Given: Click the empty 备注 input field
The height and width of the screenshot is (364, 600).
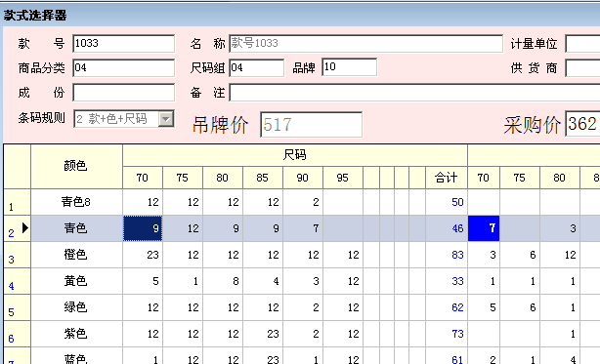Looking at the screenshot, I should coord(414,93).
